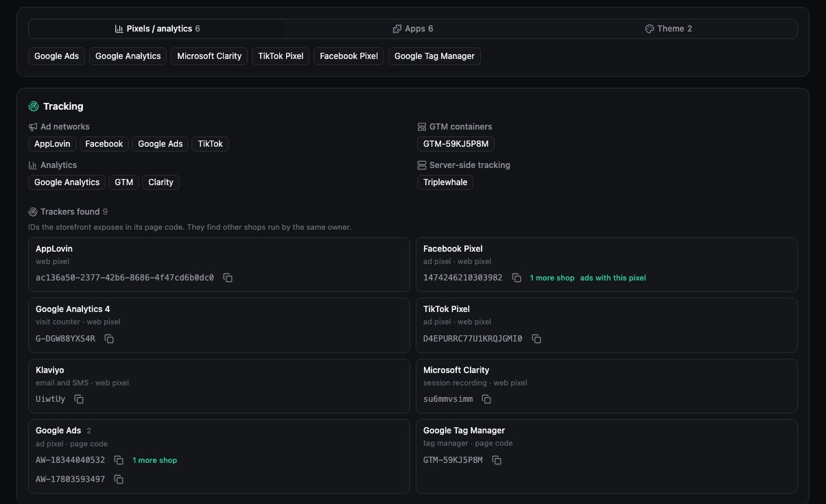Copy the Facebook Pixel ID 1474246210303982
This screenshot has height=504, width=826.
point(517,278)
